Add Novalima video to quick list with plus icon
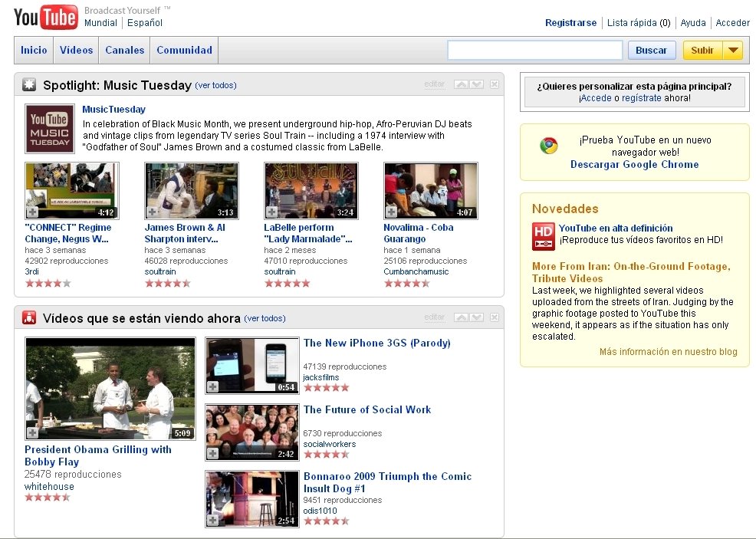This screenshot has height=539, width=756. [x=391, y=212]
